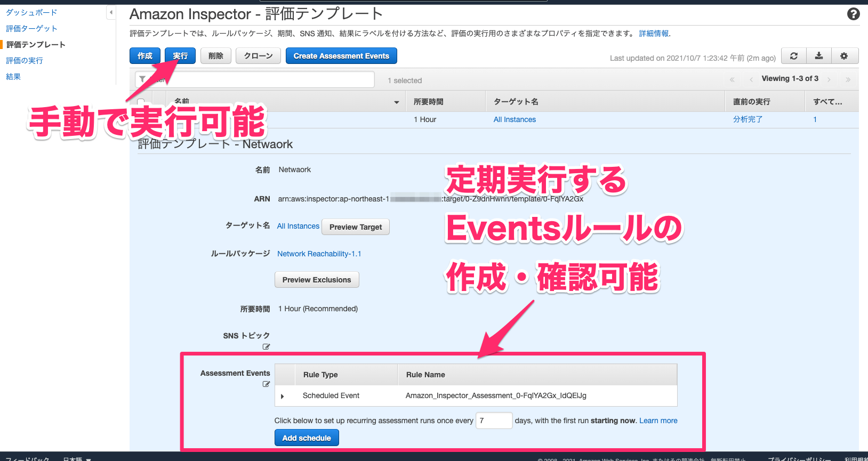
Task: Click the 実行 button
Action: click(x=180, y=56)
